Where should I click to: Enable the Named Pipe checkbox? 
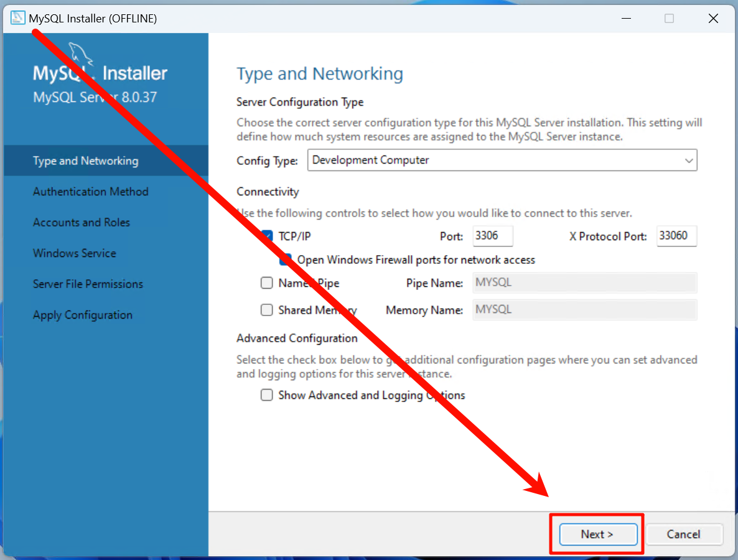pyautogui.click(x=267, y=283)
